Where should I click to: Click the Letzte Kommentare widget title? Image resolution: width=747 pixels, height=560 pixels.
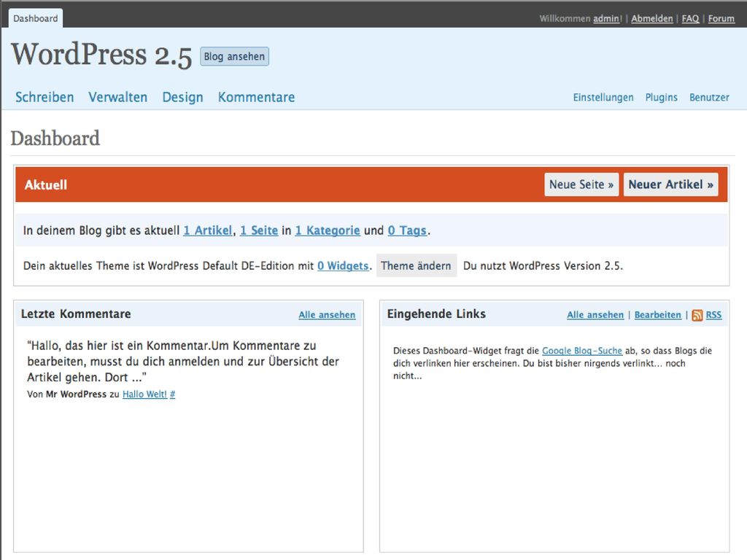pos(76,314)
